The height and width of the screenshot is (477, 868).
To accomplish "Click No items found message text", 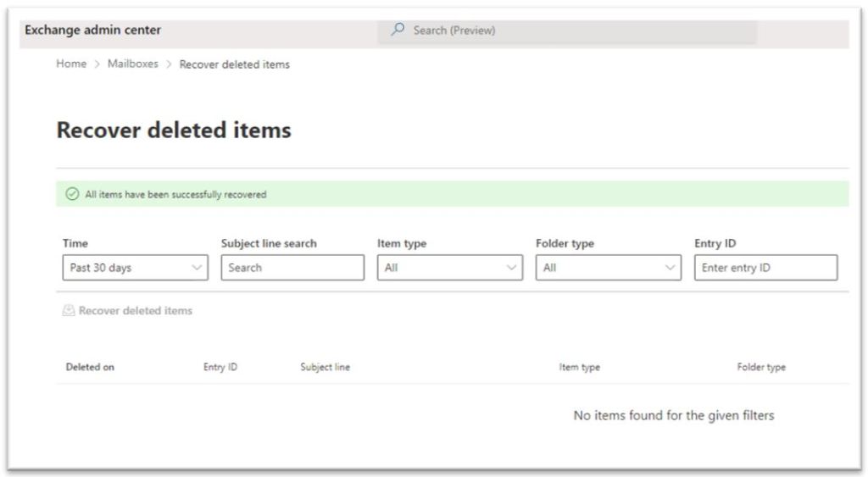I will click(674, 415).
